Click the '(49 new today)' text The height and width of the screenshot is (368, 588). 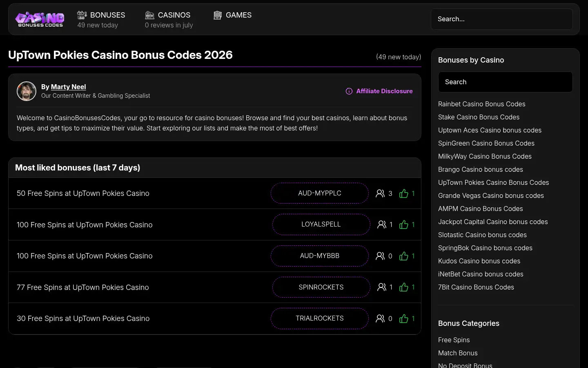(399, 57)
